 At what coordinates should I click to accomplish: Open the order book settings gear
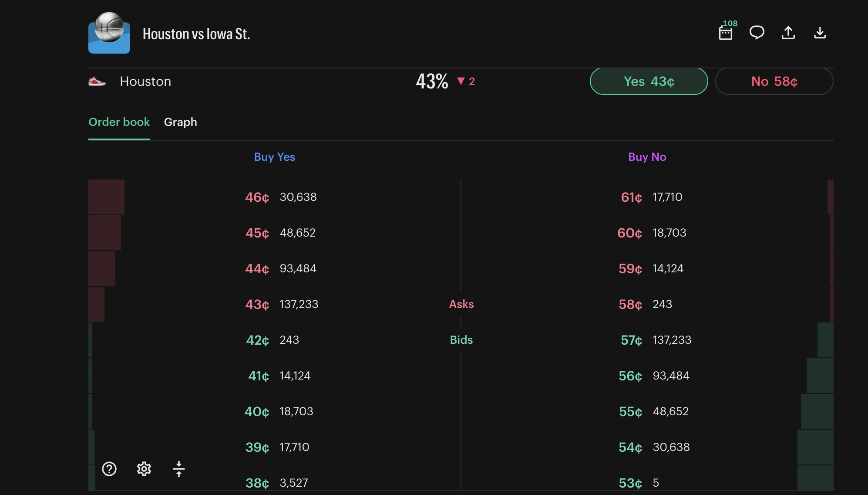(x=144, y=469)
